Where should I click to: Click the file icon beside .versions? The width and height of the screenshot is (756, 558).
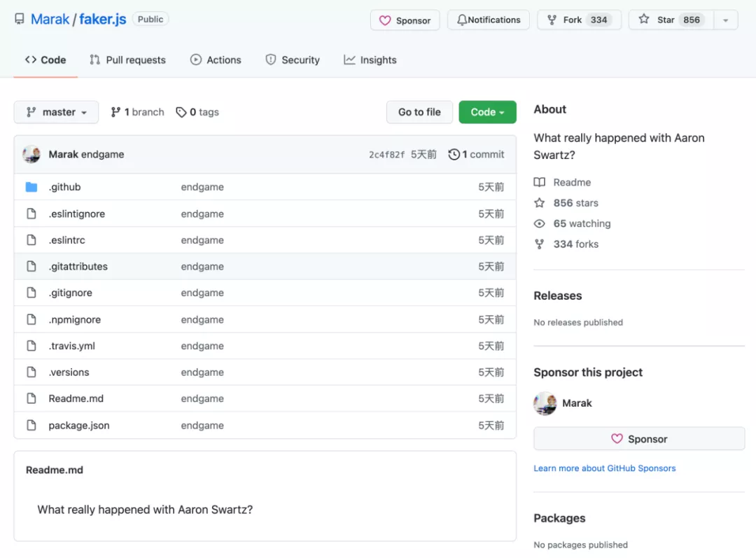[31, 372]
